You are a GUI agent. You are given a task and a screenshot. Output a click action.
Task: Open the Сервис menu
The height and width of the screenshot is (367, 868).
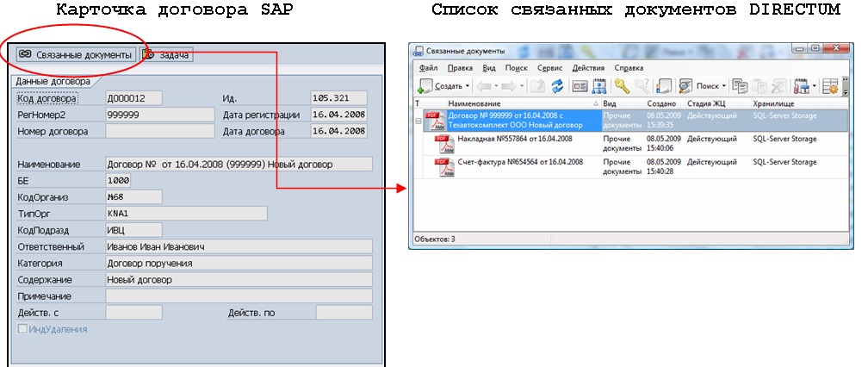[549, 67]
